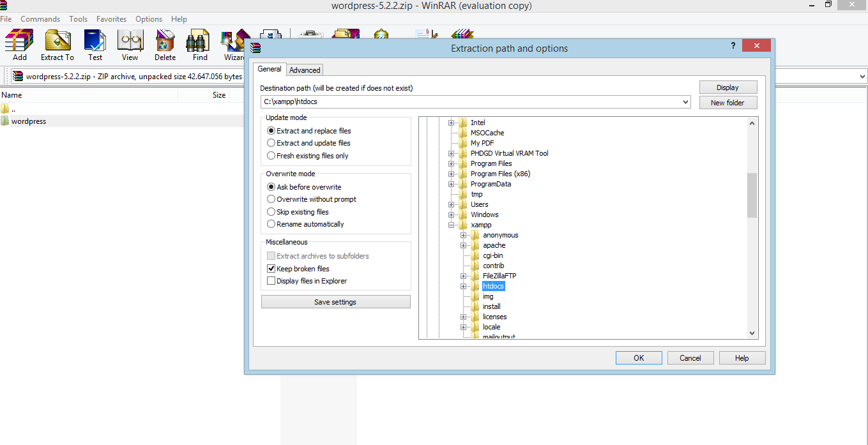Open the Favorites menu

click(112, 19)
